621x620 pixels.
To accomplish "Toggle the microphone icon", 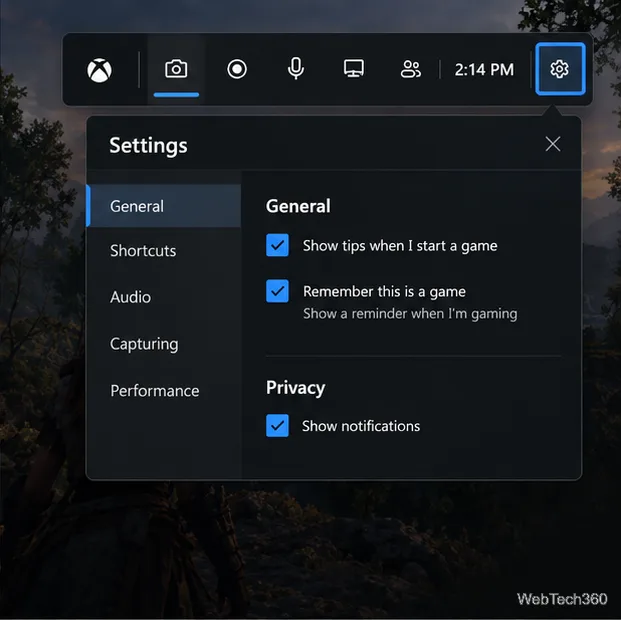I will [296, 69].
